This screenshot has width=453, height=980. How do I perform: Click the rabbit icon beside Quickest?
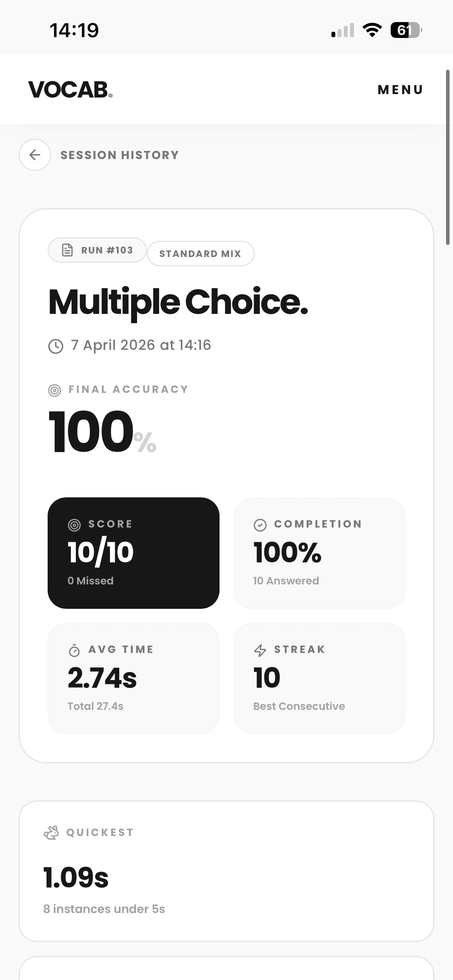pyautogui.click(x=51, y=833)
